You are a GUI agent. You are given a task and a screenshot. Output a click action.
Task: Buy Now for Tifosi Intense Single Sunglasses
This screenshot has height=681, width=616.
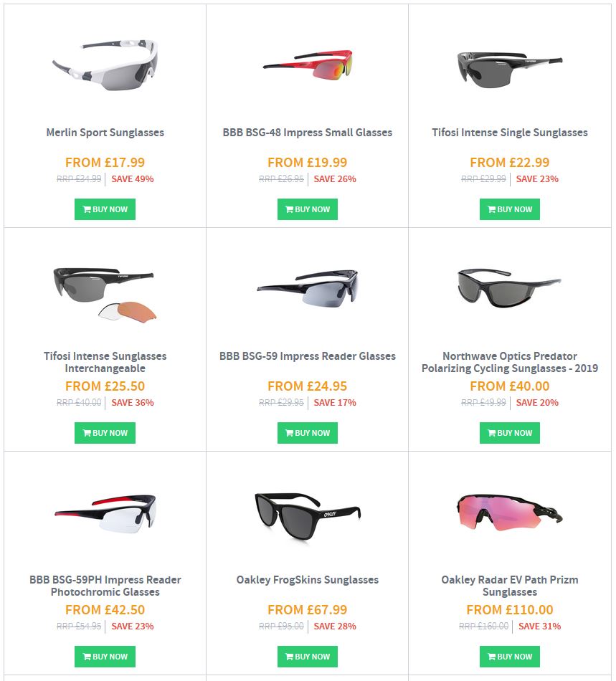point(510,209)
